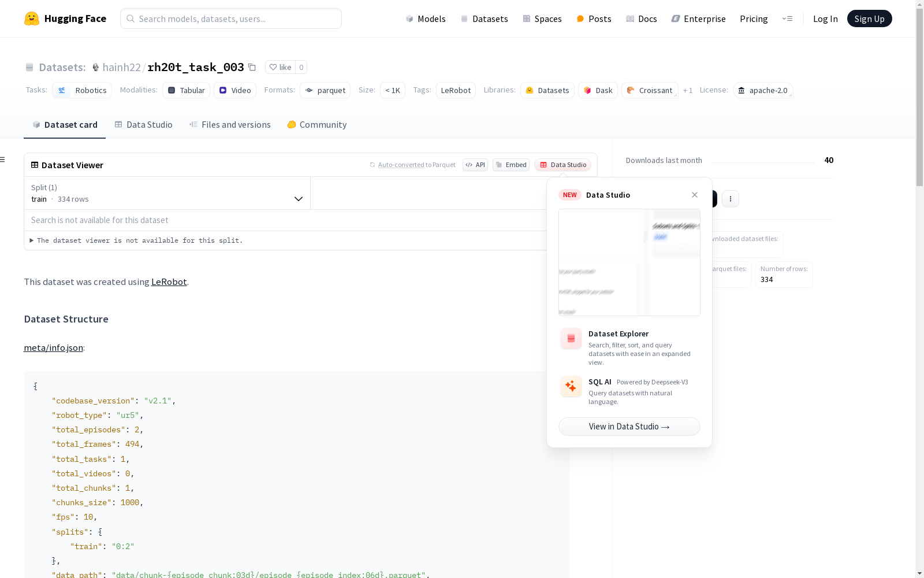Click the Data Studio button in viewer header

tap(562, 165)
